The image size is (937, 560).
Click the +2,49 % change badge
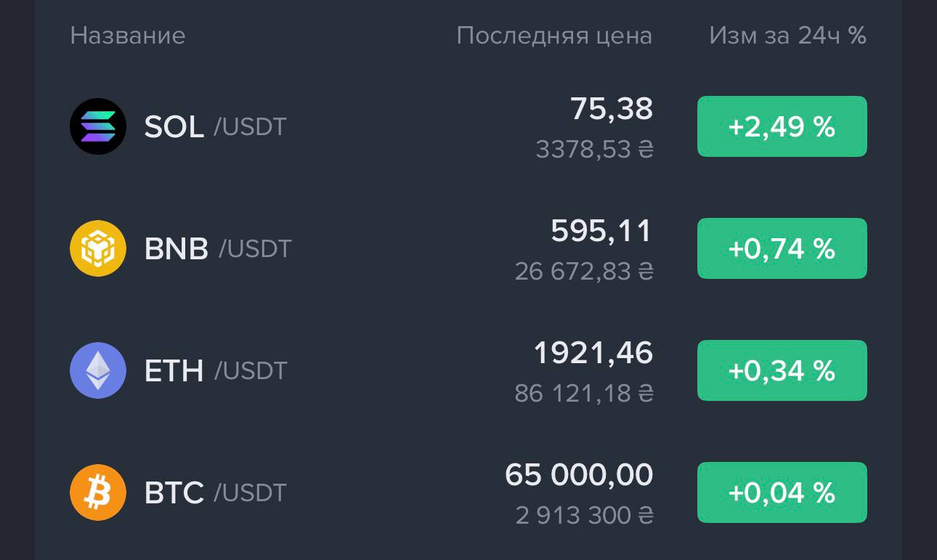782,126
